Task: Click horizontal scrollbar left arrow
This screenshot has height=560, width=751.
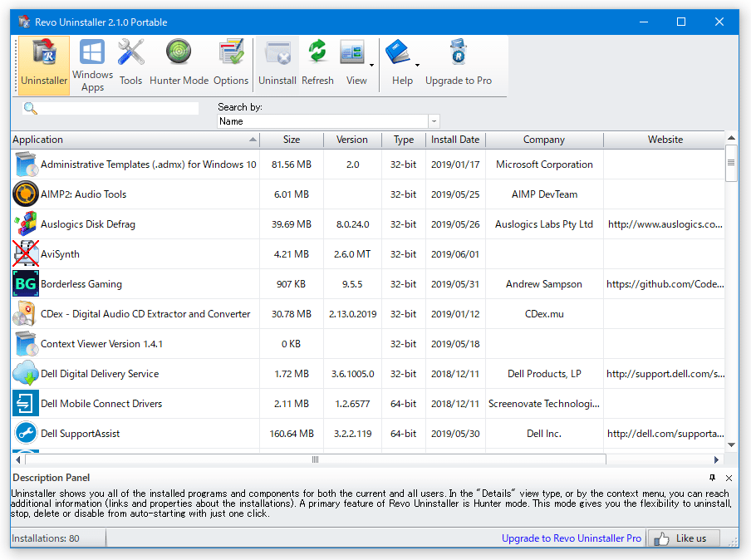Action: [x=17, y=459]
